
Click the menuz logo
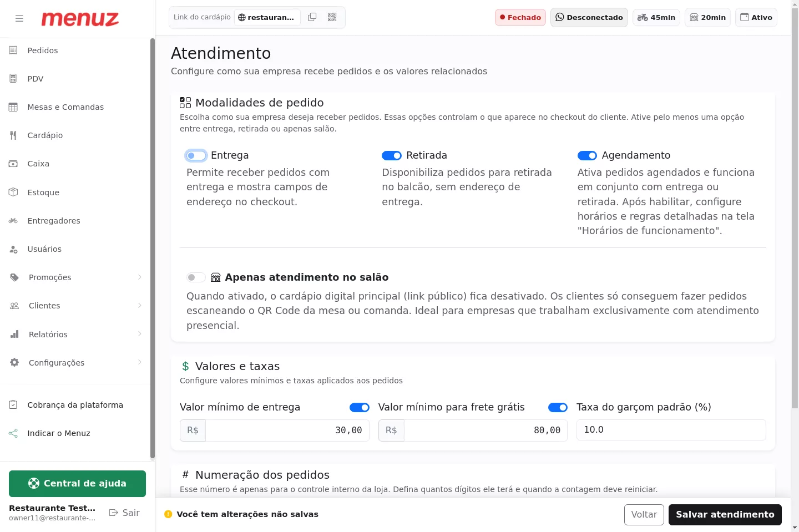(80, 19)
